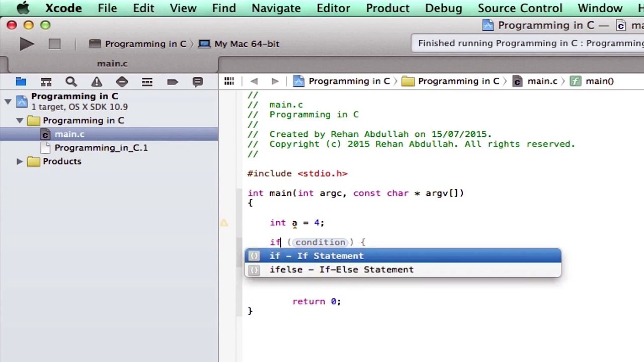
Task: Open the View menu
Action: [x=183, y=8]
